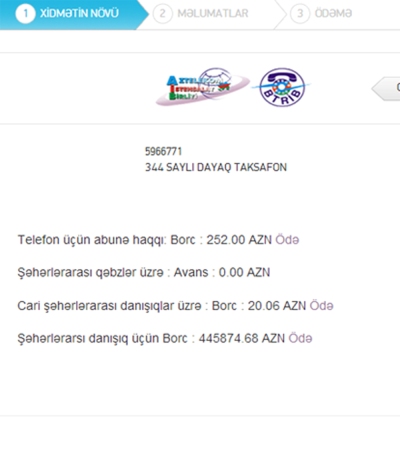Image resolution: width=400 pixels, height=468 pixels.
Task: Click the step 2 number circle
Action: click(x=163, y=14)
